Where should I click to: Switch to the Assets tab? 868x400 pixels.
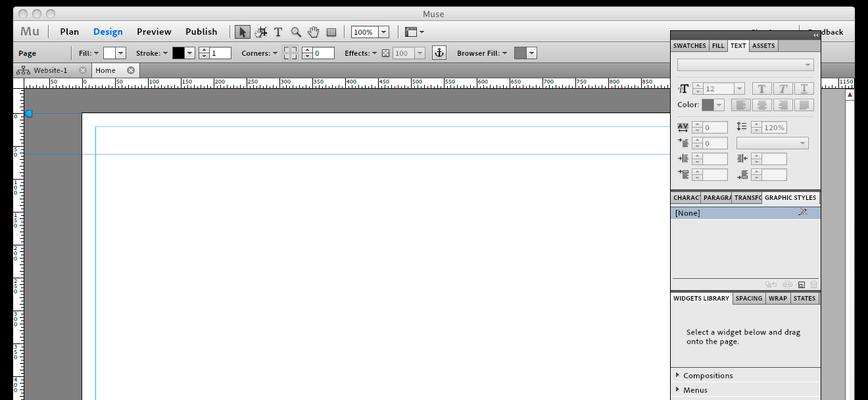pos(763,46)
